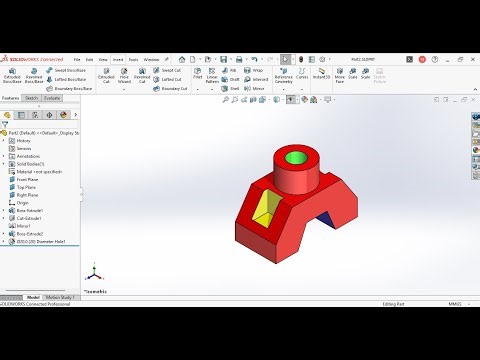Choose Boundary Boss/Base command
The height and width of the screenshot is (360, 480).
(x=69, y=89)
